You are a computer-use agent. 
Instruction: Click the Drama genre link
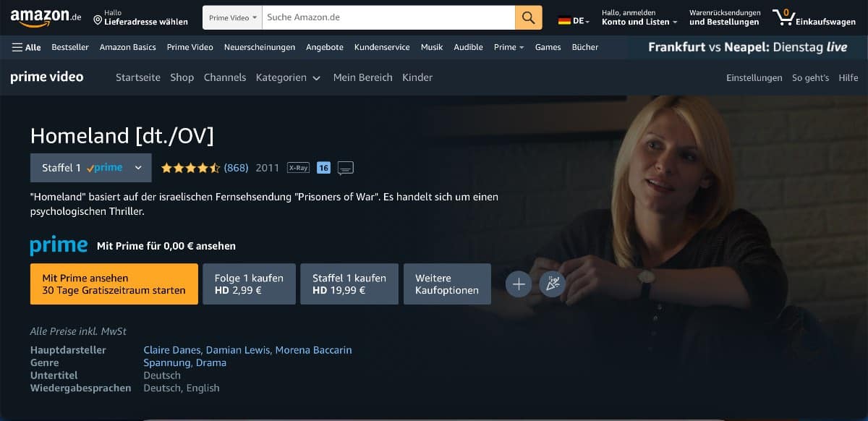click(211, 363)
